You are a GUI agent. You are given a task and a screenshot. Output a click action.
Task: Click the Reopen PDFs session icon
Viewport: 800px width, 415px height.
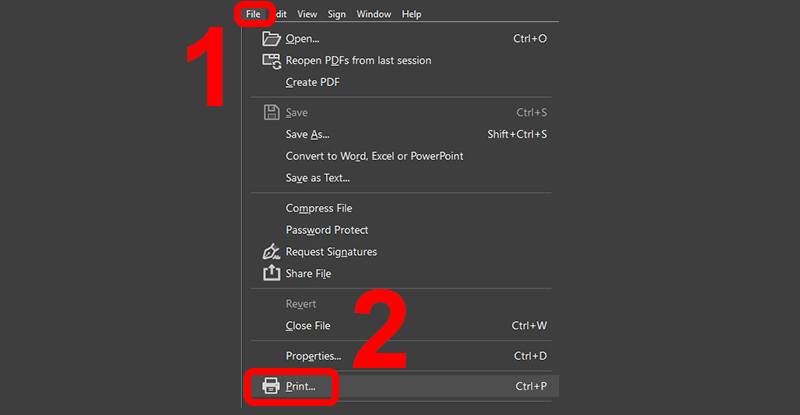270,60
